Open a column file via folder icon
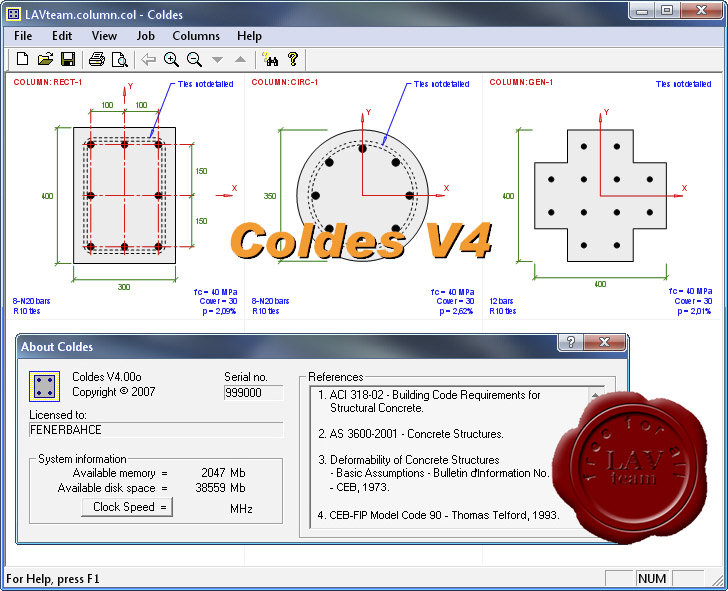Viewport: 728px width, 591px height. click(45, 59)
